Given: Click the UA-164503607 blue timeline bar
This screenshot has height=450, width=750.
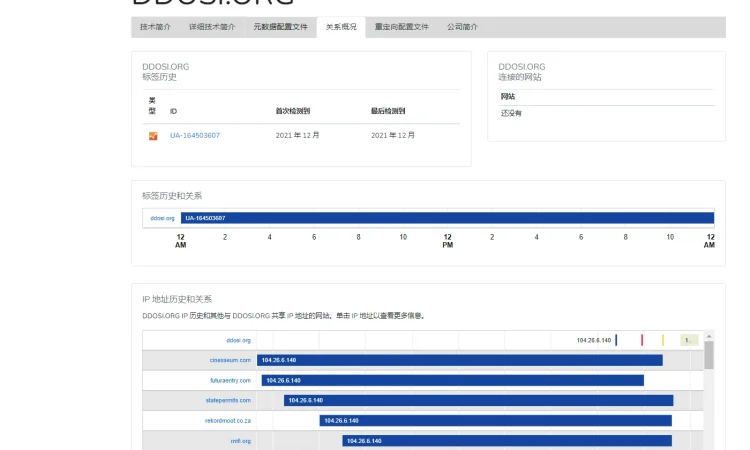Looking at the screenshot, I should (447, 218).
